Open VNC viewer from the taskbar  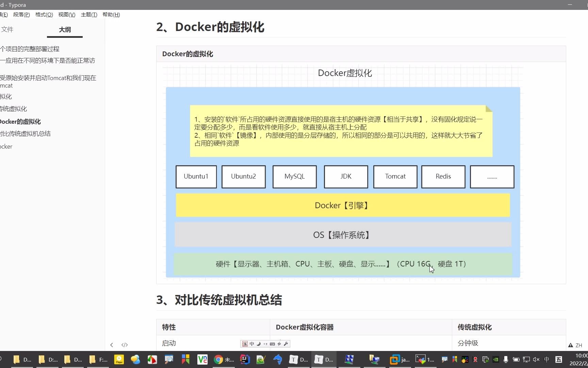point(202,359)
